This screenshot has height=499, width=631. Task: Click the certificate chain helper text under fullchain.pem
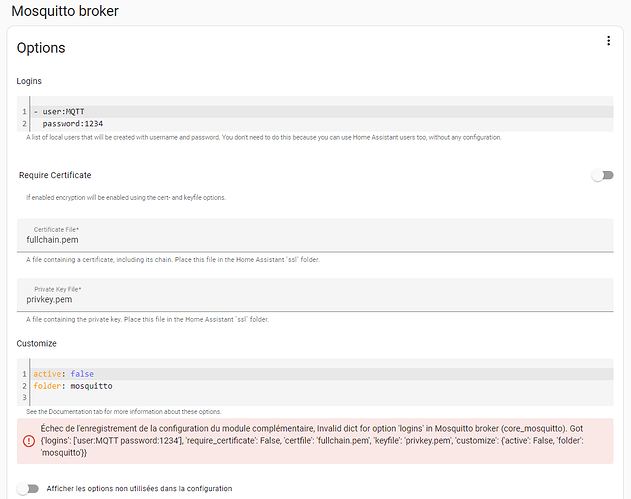click(x=173, y=260)
